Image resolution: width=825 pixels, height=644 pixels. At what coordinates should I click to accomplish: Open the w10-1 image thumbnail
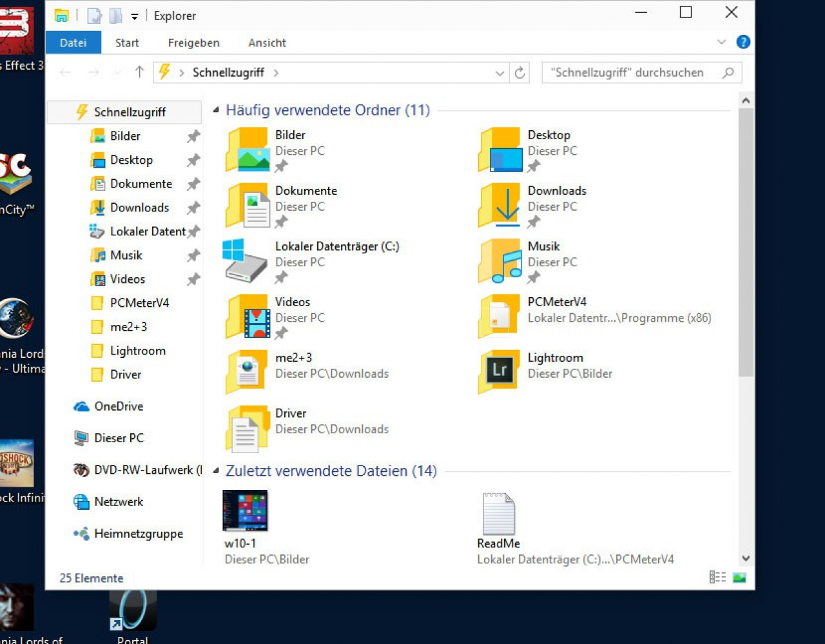[245, 510]
